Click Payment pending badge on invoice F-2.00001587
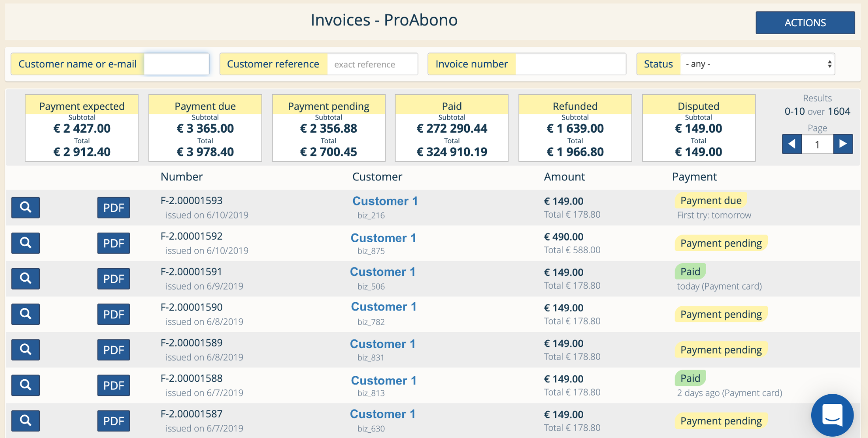 (721, 421)
